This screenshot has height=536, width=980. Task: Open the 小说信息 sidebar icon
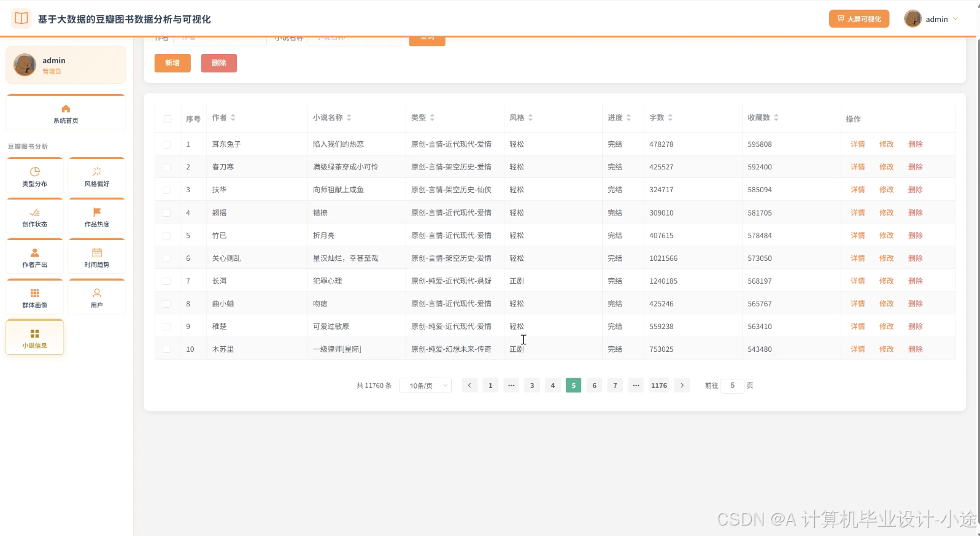pyautogui.click(x=35, y=333)
